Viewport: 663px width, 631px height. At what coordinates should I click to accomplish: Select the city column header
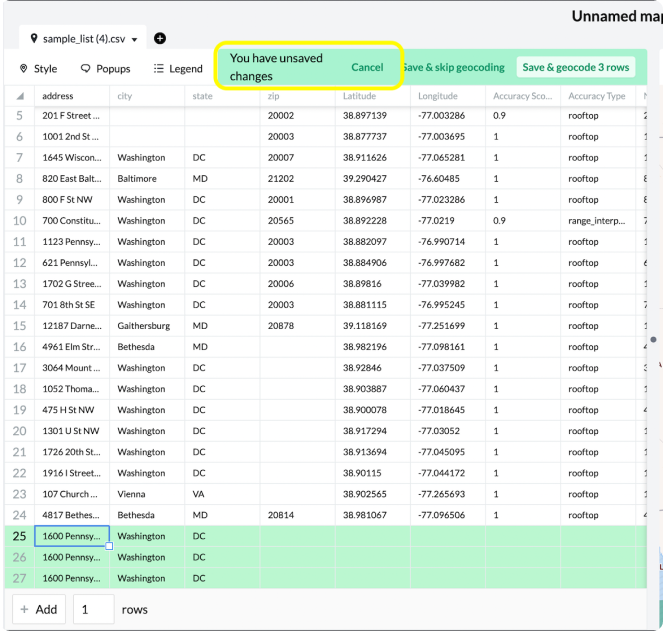(x=147, y=96)
